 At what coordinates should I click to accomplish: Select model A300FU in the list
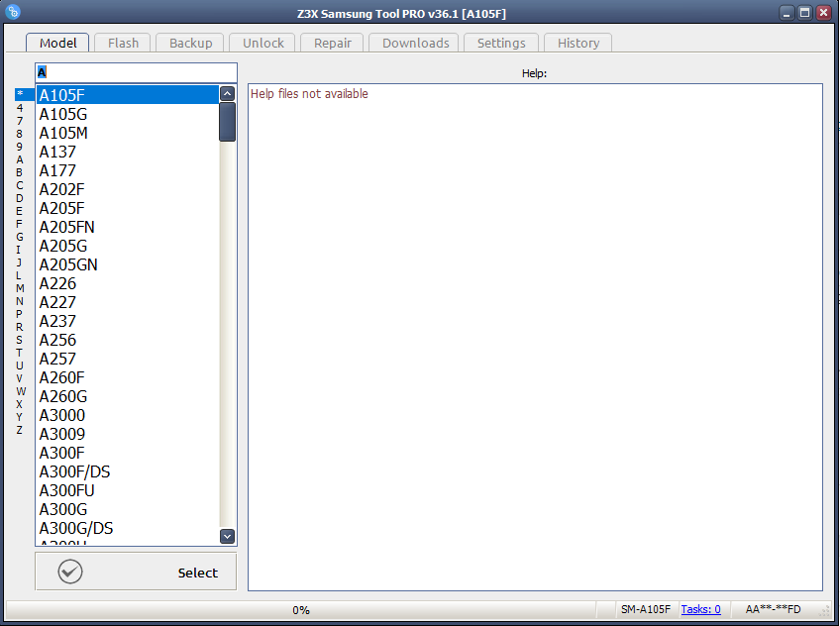(128, 490)
